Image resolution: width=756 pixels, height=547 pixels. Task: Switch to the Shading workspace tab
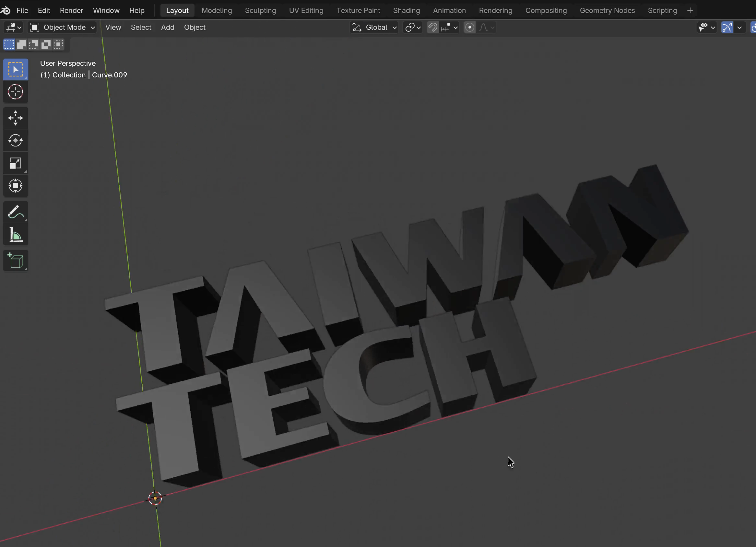(406, 10)
